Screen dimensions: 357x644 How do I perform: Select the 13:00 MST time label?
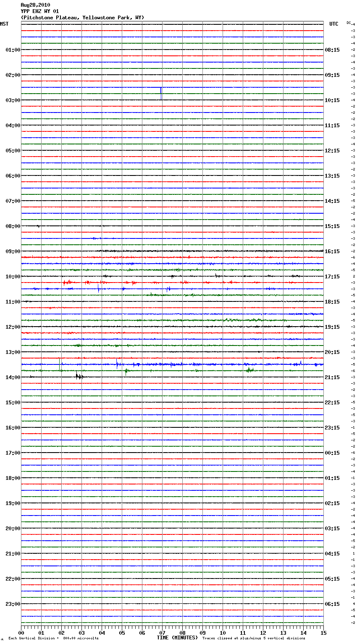(x=13, y=352)
